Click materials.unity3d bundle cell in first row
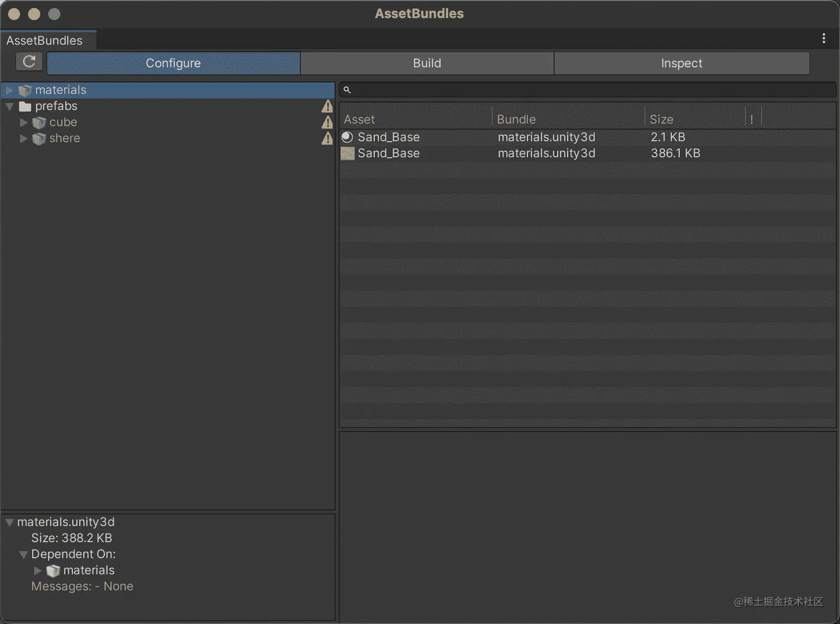Screen dimensions: 840x624 547,137
